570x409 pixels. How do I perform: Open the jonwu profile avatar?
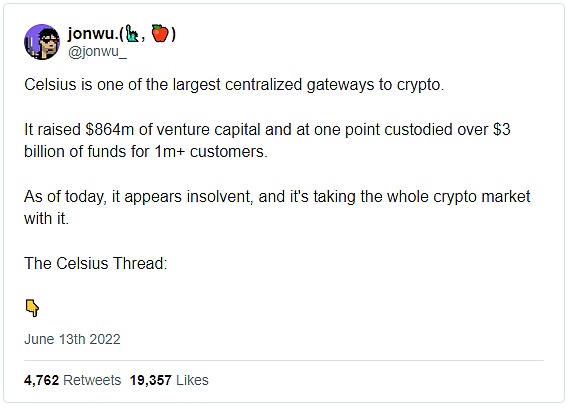click(x=42, y=42)
